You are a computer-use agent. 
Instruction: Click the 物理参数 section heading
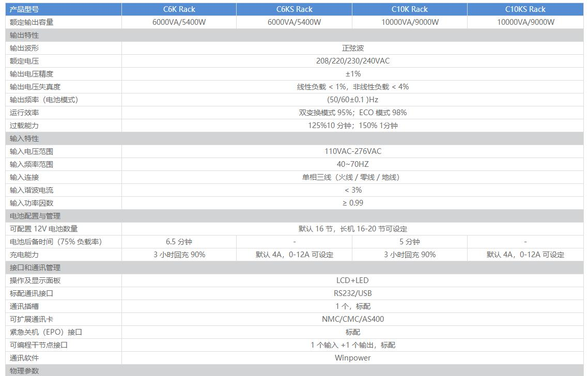(x=24, y=371)
